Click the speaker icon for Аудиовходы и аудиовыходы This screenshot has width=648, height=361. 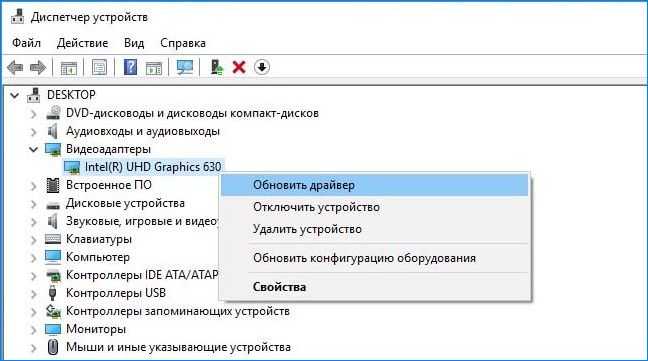point(52,131)
